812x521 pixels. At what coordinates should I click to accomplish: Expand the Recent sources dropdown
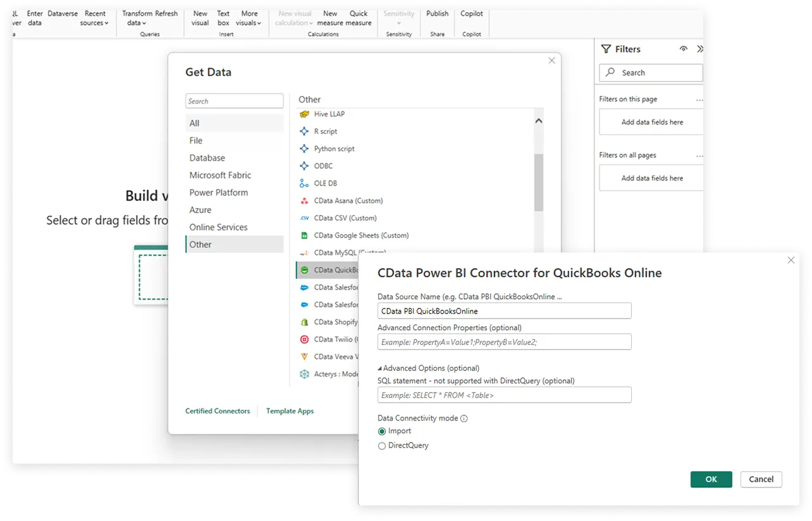pyautogui.click(x=95, y=18)
